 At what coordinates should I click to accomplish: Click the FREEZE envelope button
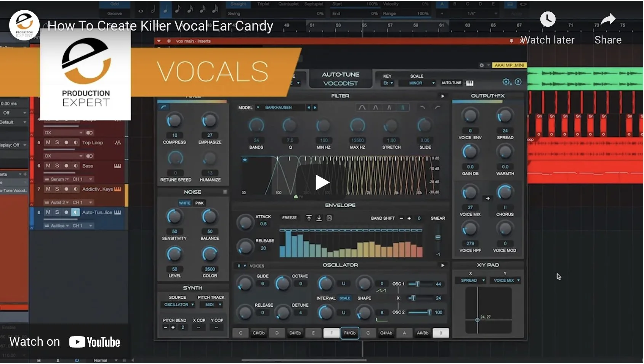[x=289, y=218]
